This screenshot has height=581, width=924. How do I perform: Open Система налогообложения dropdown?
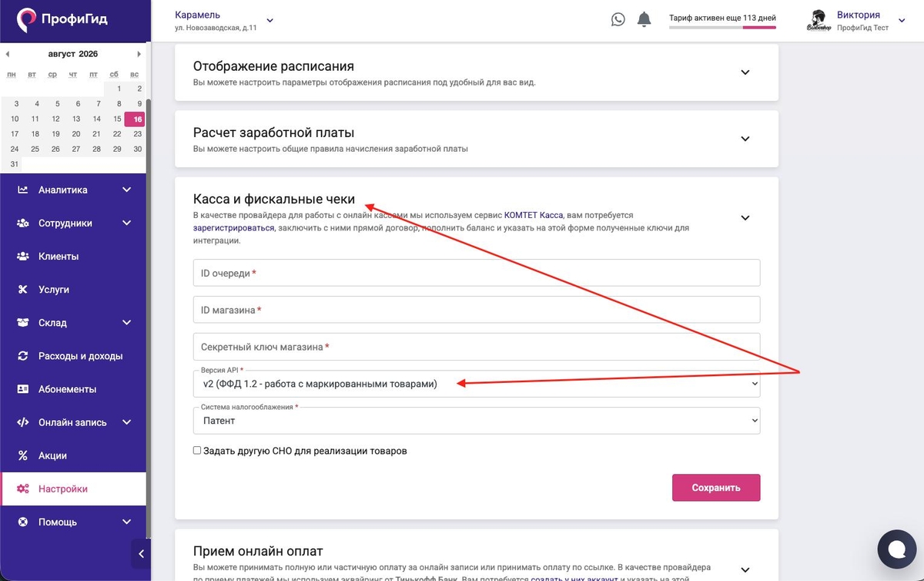click(477, 421)
